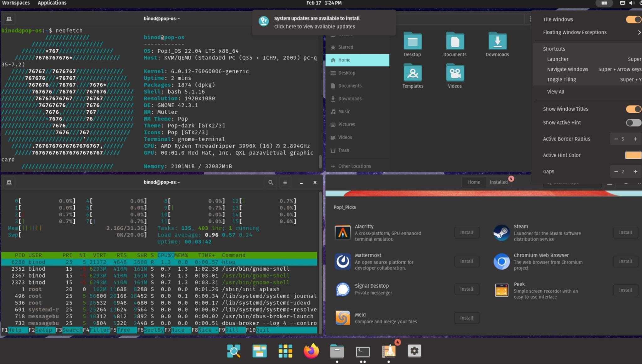Open the updater icon showing 4 updates
The width and height of the screenshot is (642, 364).
click(389, 351)
